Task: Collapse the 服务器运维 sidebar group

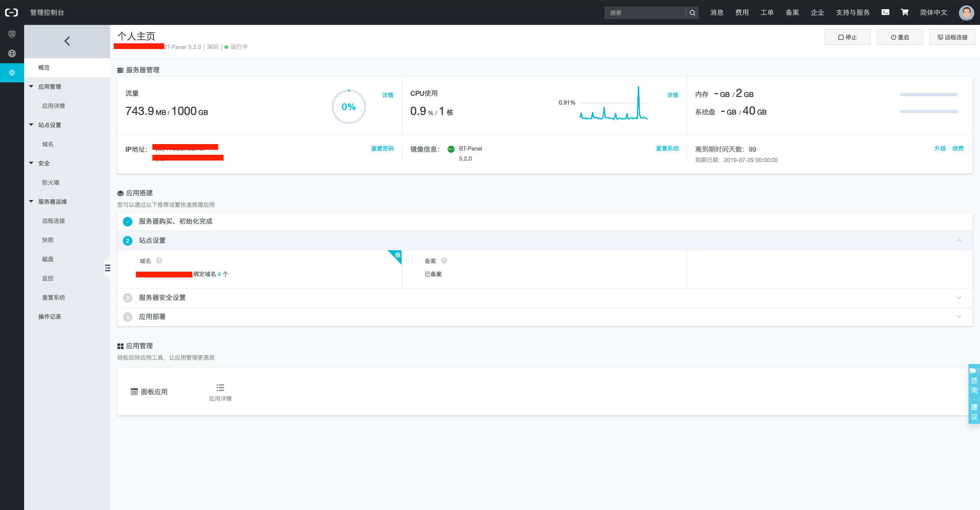Action: pos(31,202)
